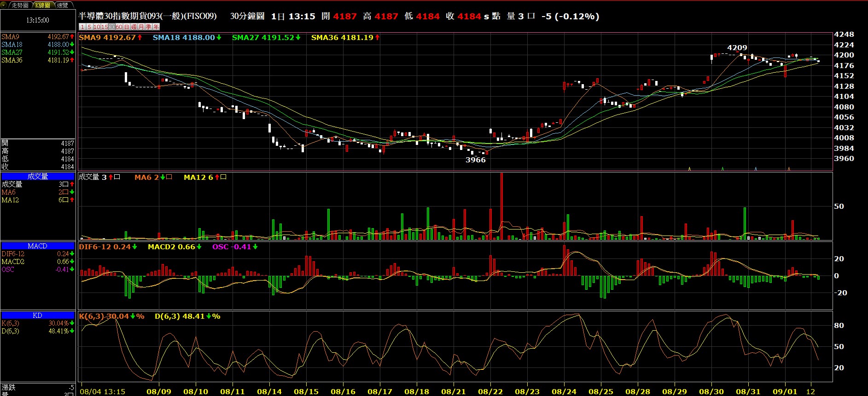The image size is (868, 396).
Task: Click the 08/04 13:15 start date label
Action: (103, 391)
